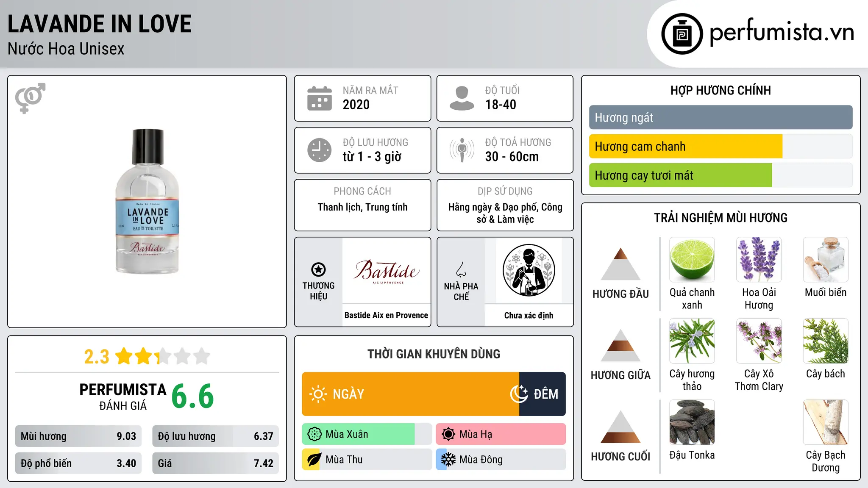Click the HƯƠNG CUỐI pyramid icon
Image resolution: width=868 pixels, height=488 pixels.
point(620,427)
